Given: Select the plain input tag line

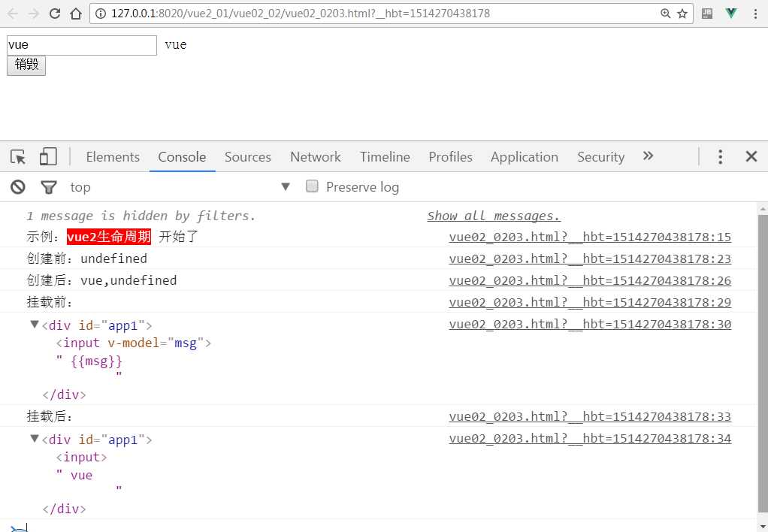Looking at the screenshot, I should click(x=81, y=457).
